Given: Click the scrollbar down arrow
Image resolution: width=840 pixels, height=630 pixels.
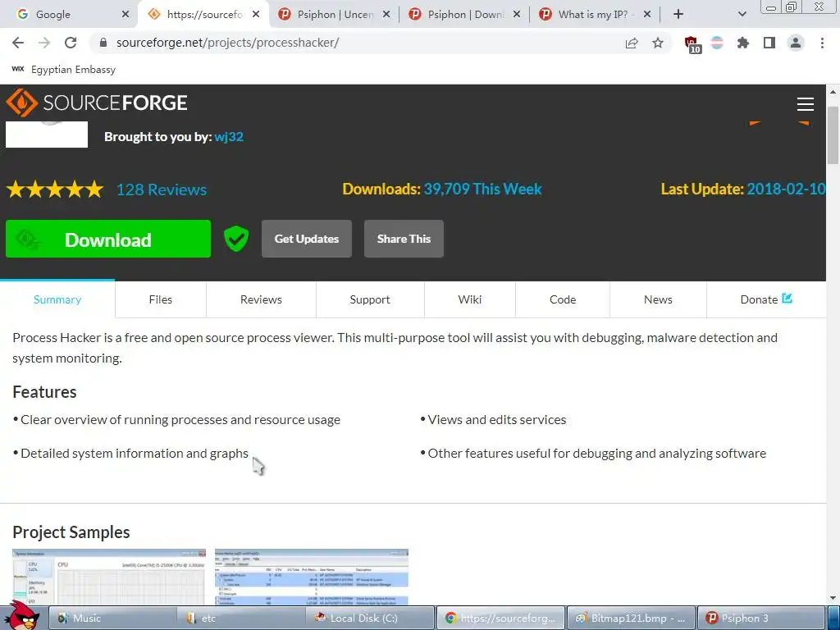Looking at the screenshot, I should (x=833, y=598).
